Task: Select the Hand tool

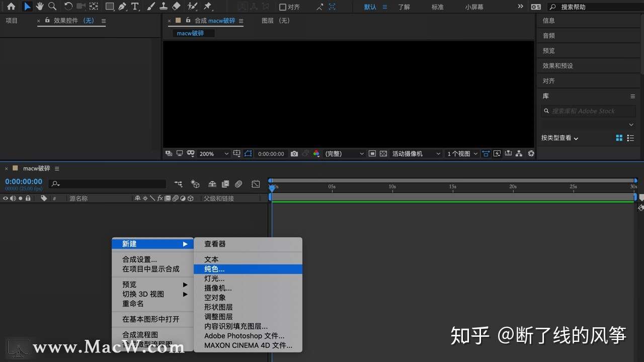Action: 40,7
